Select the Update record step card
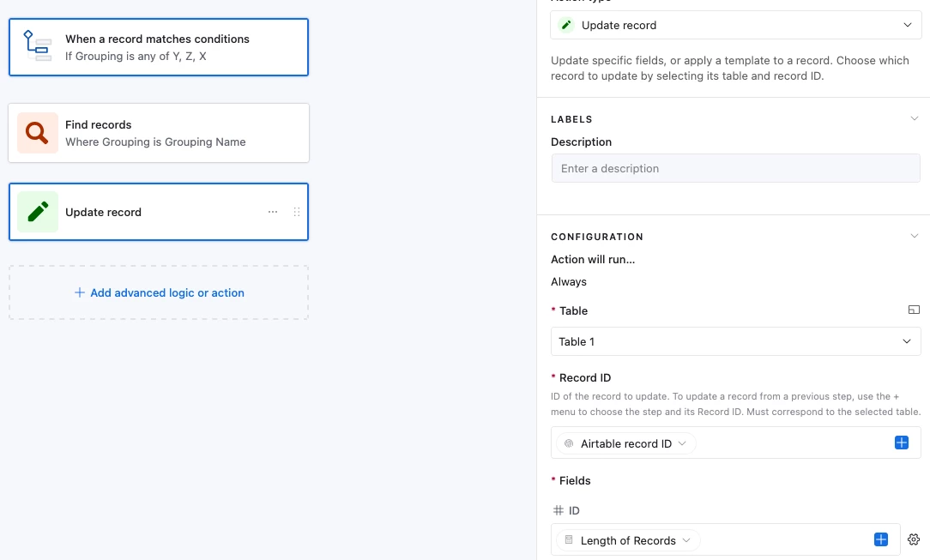Image resolution: width=930 pixels, height=560 pixels. [x=154, y=212]
